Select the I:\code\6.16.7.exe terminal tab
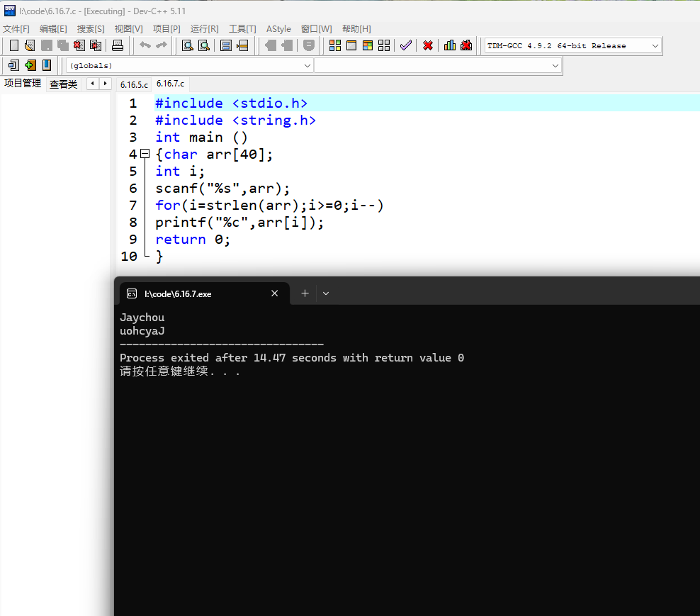 tap(205, 293)
